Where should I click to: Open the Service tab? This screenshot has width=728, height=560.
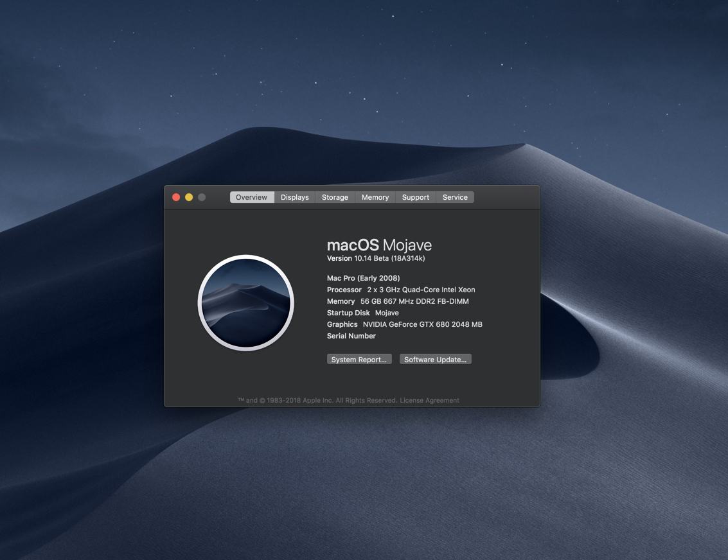pyautogui.click(x=455, y=197)
